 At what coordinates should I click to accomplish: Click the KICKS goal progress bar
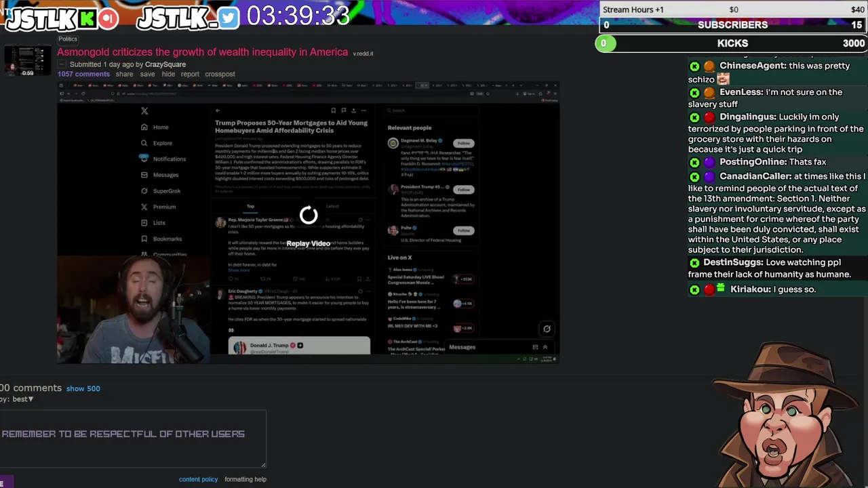coord(733,43)
